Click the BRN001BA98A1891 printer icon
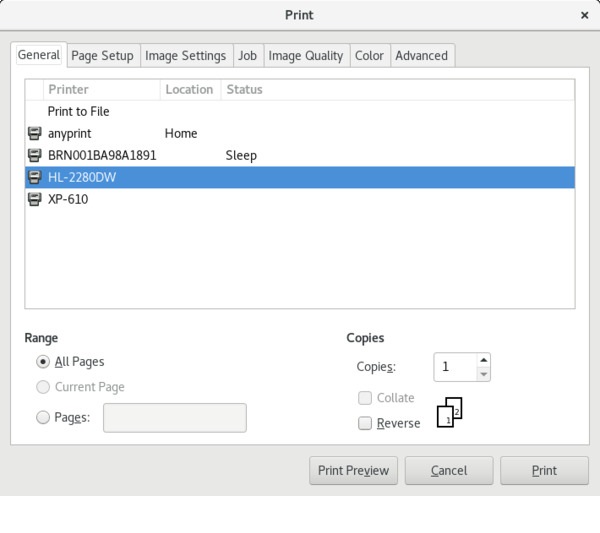 pos(35,155)
